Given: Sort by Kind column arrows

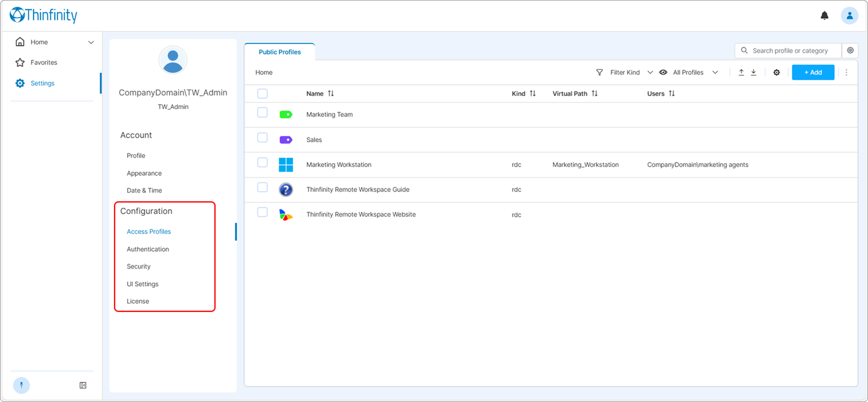Looking at the screenshot, I should pyautogui.click(x=533, y=94).
